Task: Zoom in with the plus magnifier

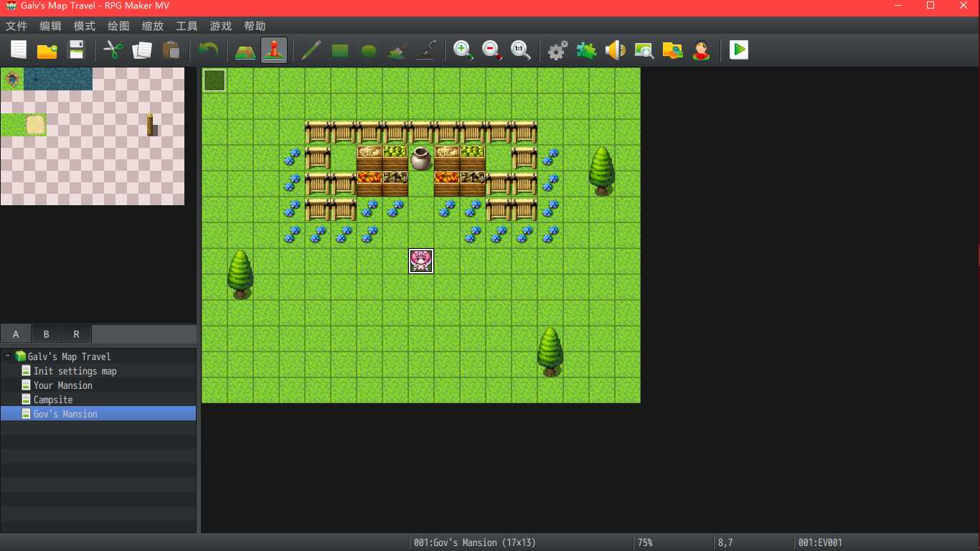Action: 463,50
